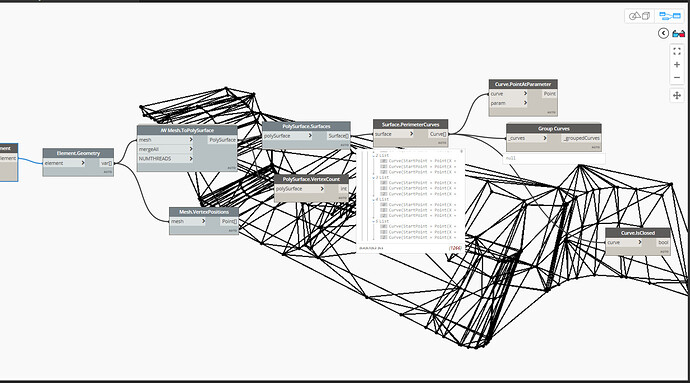This screenshot has width=690, height=383.
Task: Click the zoom out minus icon
Action: pos(677,77)
